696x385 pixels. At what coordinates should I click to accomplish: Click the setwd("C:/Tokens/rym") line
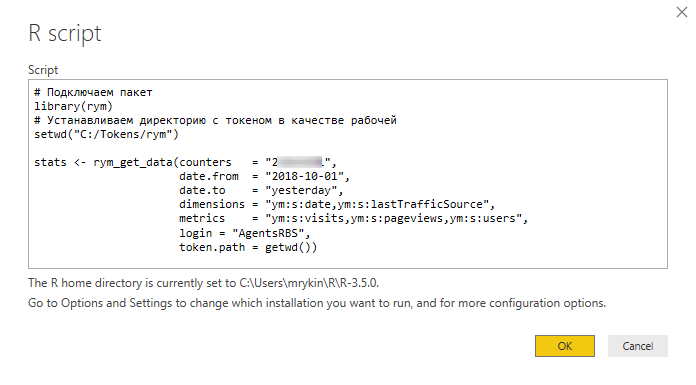(x=106, y=135)
